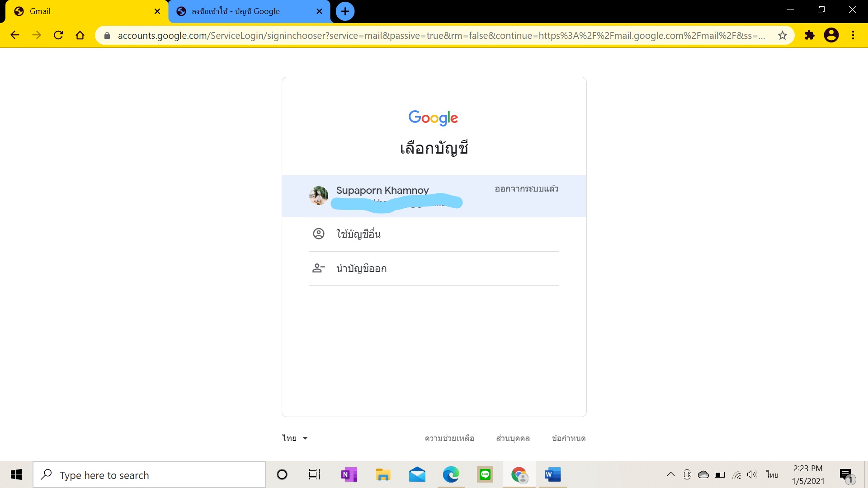Open the Mail app on taskbar
Viewport: 868px width, 488px height.
(417, 474)
